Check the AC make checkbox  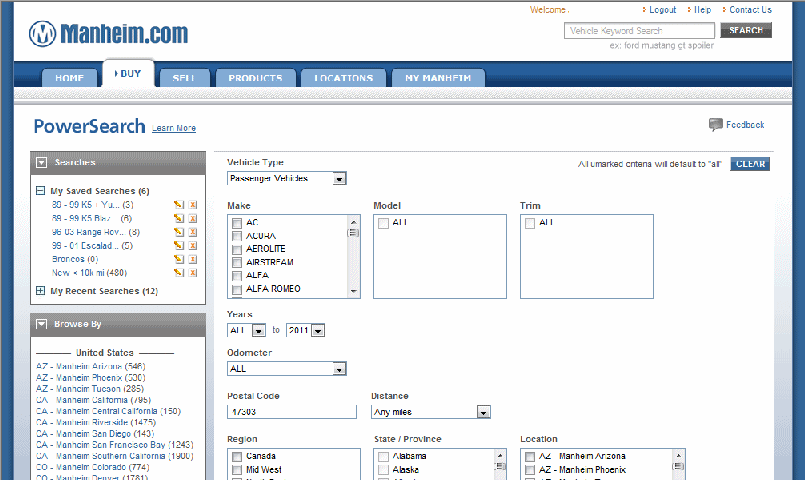(237, 223)
